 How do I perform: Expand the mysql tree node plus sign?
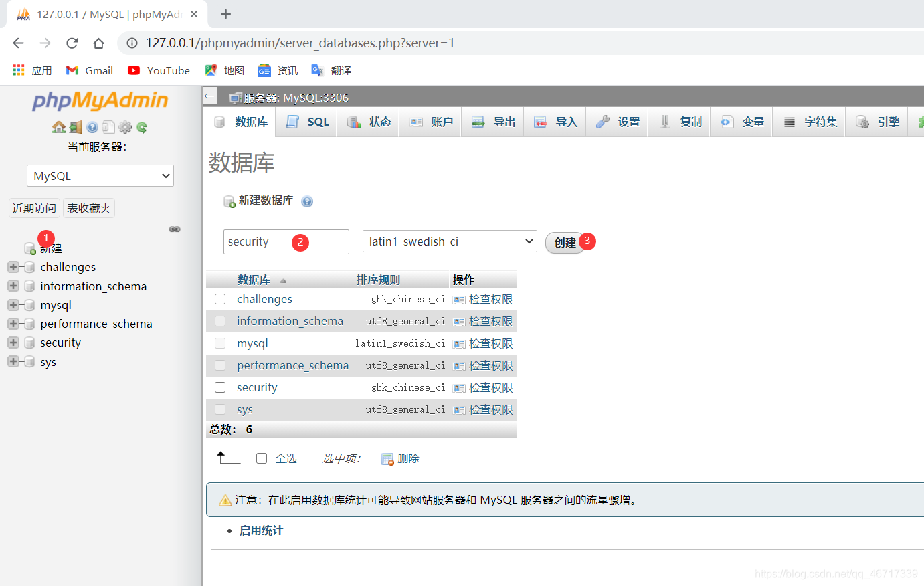[13, 305]
